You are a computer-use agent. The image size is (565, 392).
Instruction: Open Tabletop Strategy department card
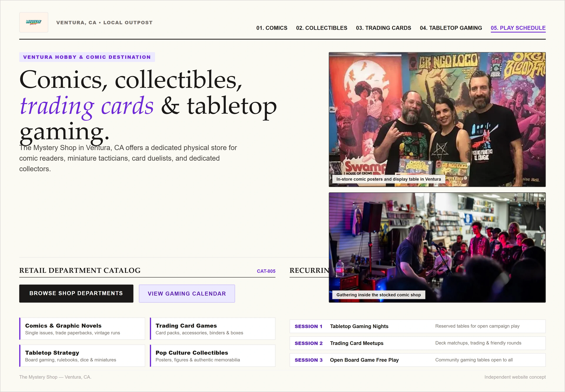click(82, 356)
